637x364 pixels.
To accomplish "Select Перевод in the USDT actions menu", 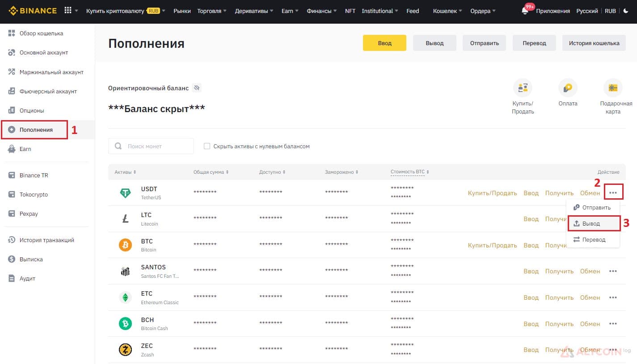I will coord(593,239).
